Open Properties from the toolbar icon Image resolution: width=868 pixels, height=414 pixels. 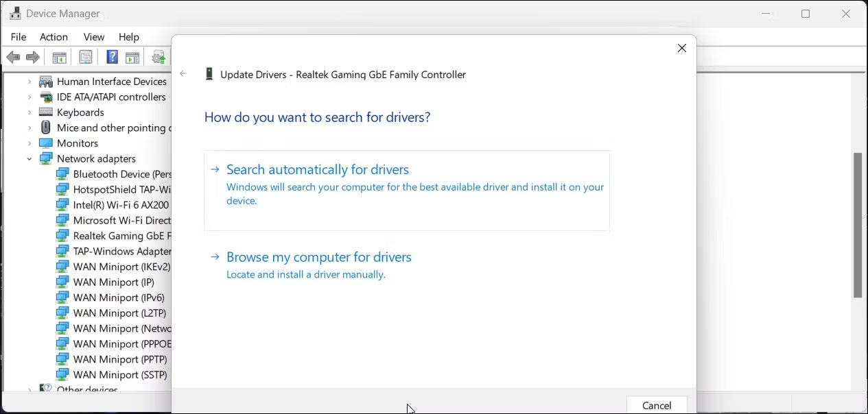coord(86,58)
